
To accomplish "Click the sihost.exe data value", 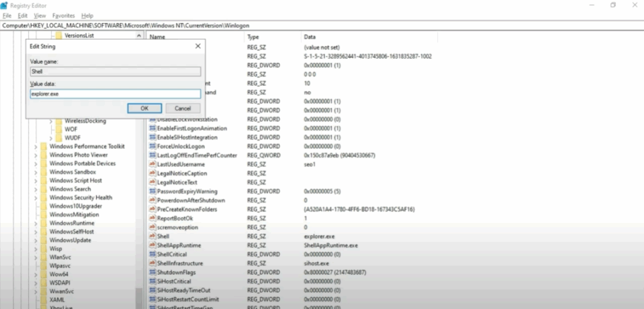I will tap(316, 263).
